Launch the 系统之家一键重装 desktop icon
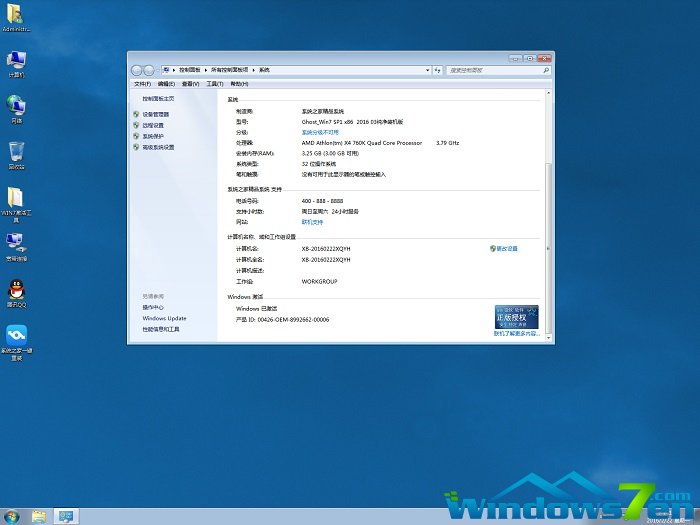Image resolution: width=700 pixels, height=525 pixels. pos(17,343)
